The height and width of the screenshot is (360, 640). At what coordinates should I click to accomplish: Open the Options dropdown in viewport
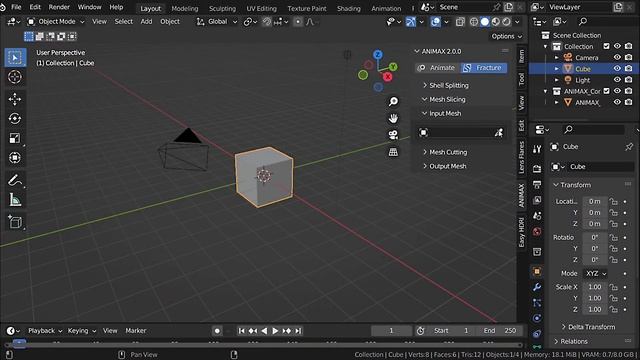coord(507,36)
